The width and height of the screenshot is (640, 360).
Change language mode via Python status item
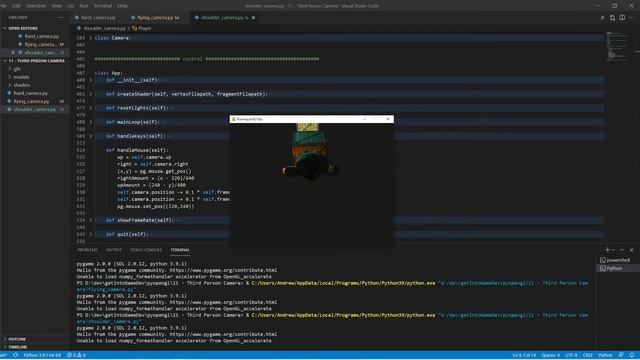[605, 355]
